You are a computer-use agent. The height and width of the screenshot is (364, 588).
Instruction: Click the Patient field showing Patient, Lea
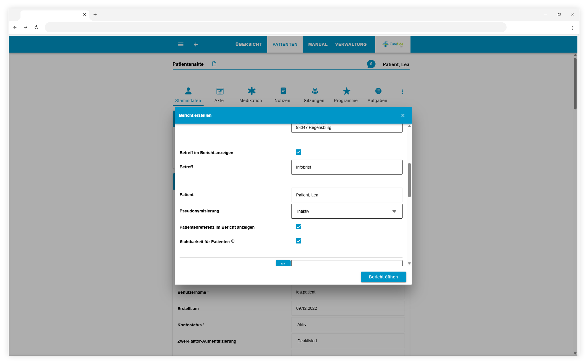click(347, 195)
